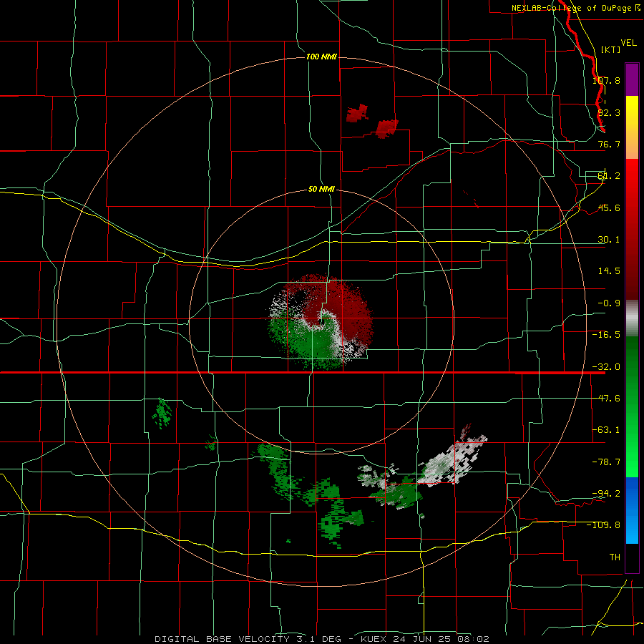Click the VEL legend title

click(x=628, y=43)
